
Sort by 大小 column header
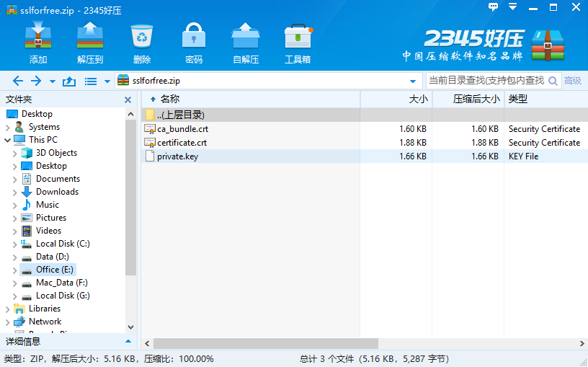pos(396,99)
